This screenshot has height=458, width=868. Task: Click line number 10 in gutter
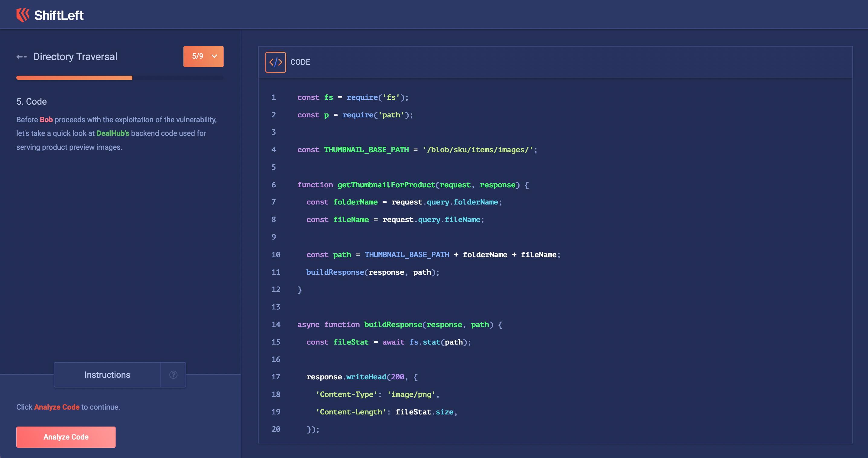pyautogui.click(x=276, y=255)
